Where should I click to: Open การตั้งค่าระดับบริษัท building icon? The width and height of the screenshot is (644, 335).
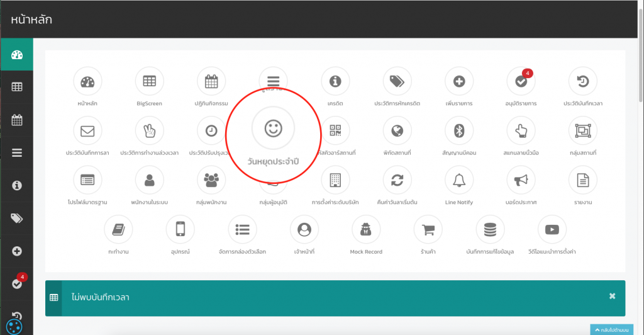point(335,180)
